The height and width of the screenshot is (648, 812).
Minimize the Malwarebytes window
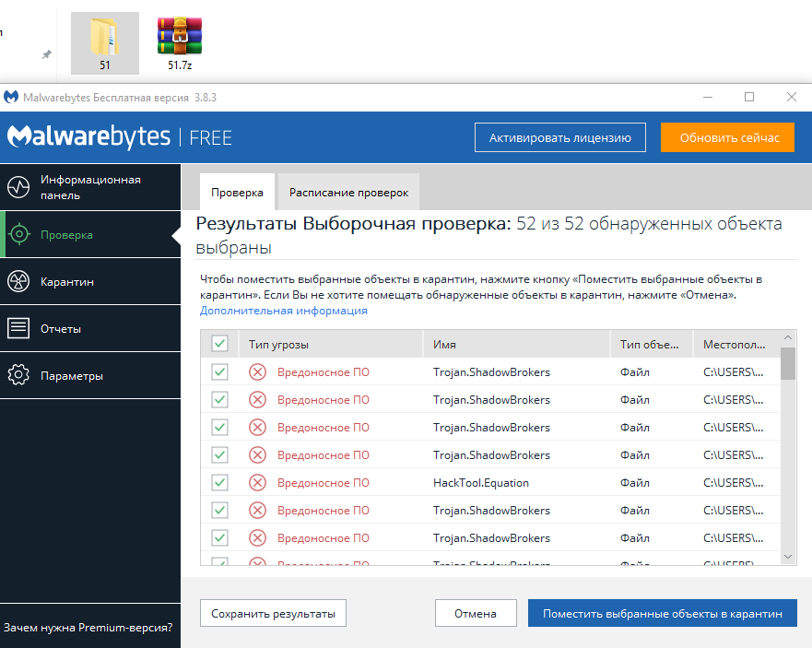point(708,97)
